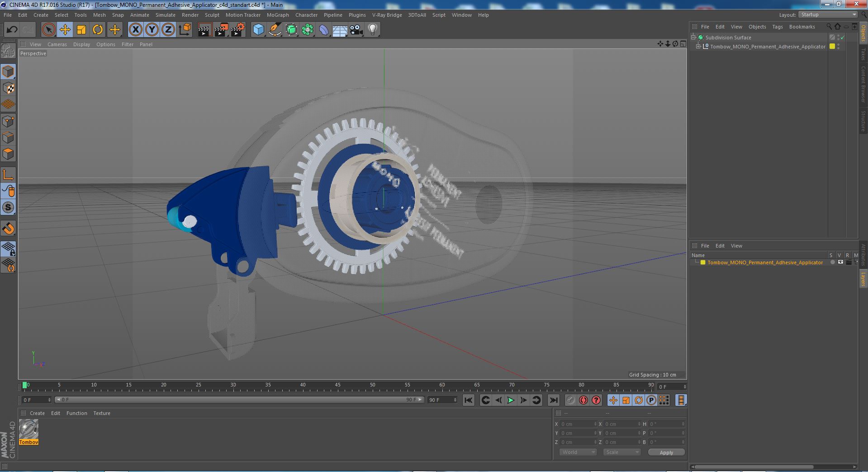
Task: Go to start of animation
Action: [x=468, y=400]
